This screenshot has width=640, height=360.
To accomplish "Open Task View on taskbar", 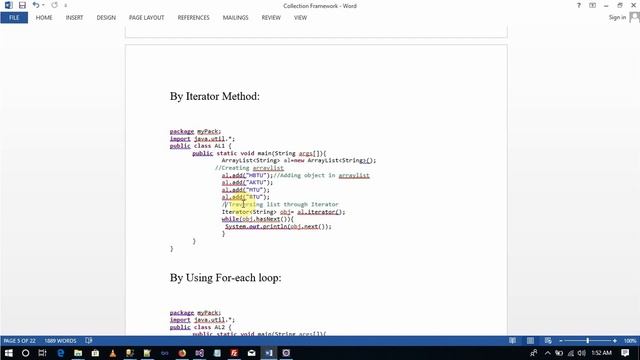I will pos(42,353).
